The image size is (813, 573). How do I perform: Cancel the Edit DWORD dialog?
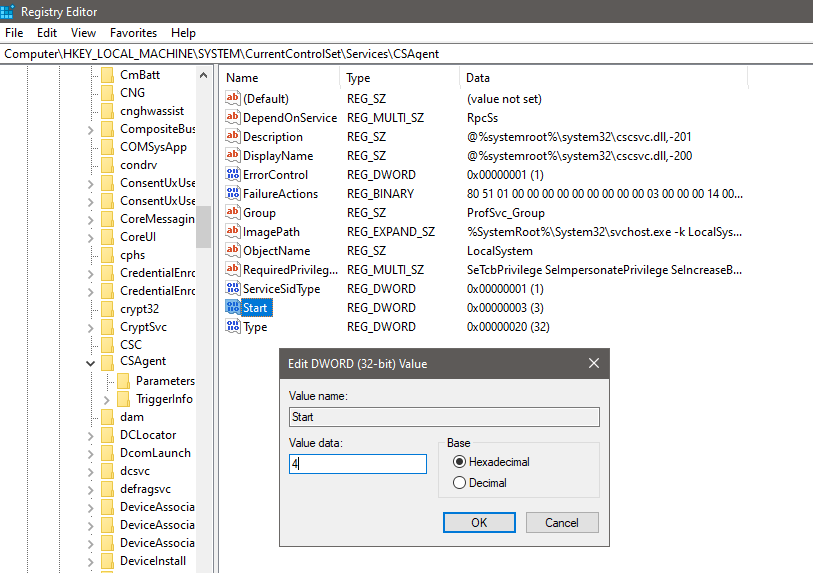click(561, 522)
